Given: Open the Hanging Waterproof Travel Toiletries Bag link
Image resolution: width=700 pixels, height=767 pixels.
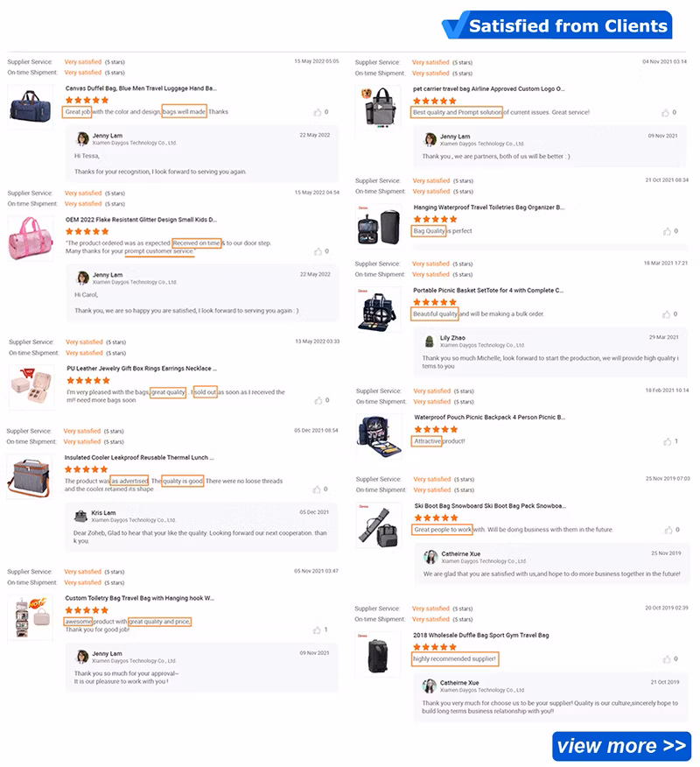Looking at the screenshot, I should (489, 208).
